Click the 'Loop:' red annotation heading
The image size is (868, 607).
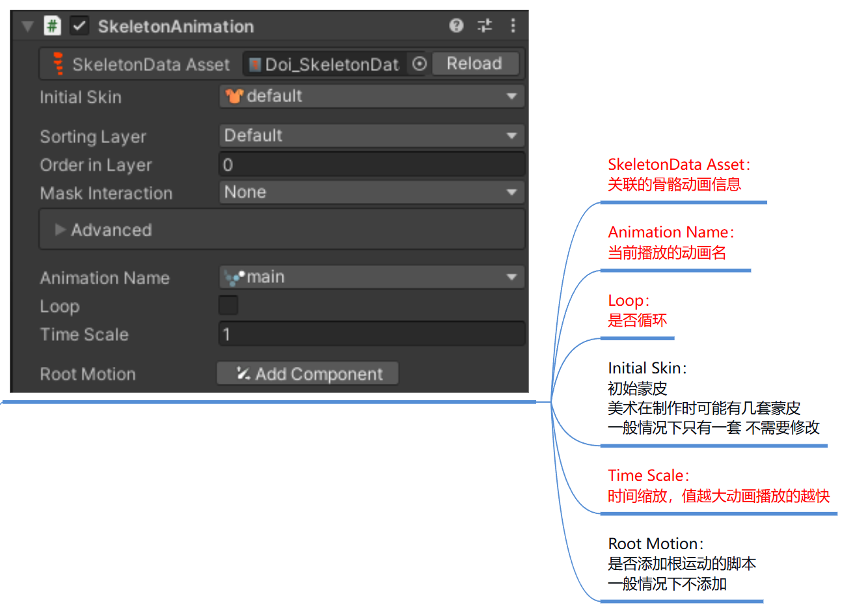click(629, 301)
